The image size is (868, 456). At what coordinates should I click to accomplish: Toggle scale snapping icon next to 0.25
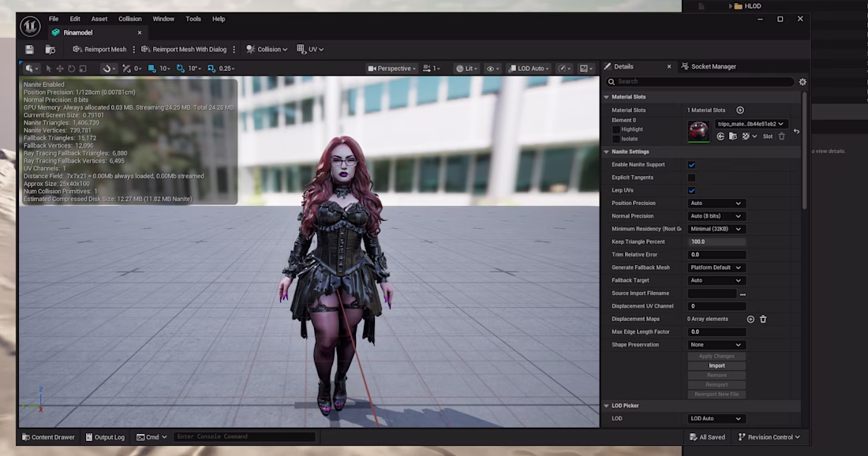pos(211,69)
